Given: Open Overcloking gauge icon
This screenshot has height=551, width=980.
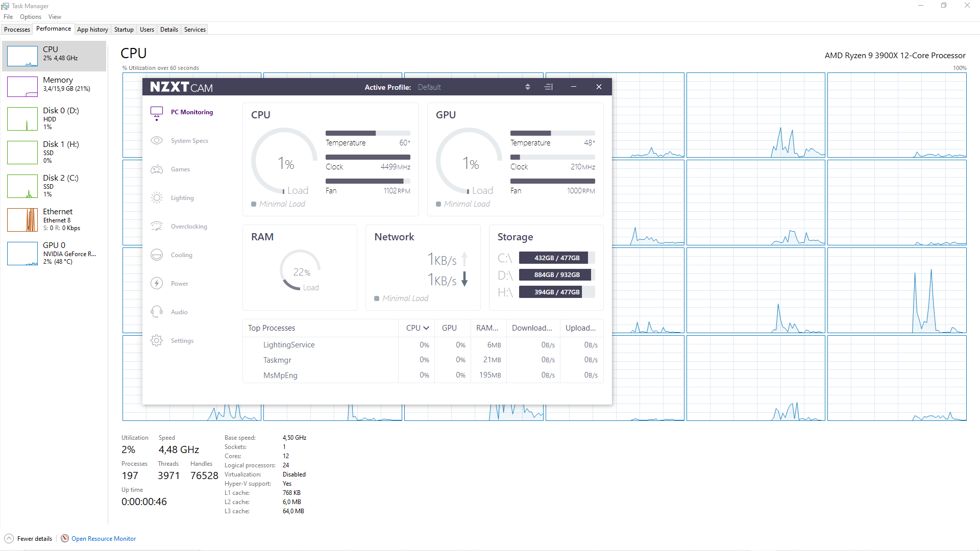Looking at the screenshot, I should (157, 226).
